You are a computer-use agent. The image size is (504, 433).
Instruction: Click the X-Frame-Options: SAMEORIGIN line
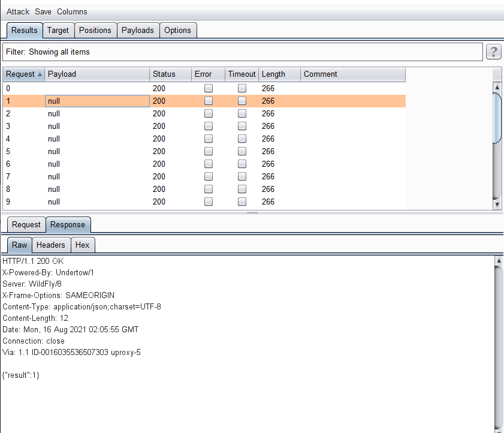pos(58,295)
